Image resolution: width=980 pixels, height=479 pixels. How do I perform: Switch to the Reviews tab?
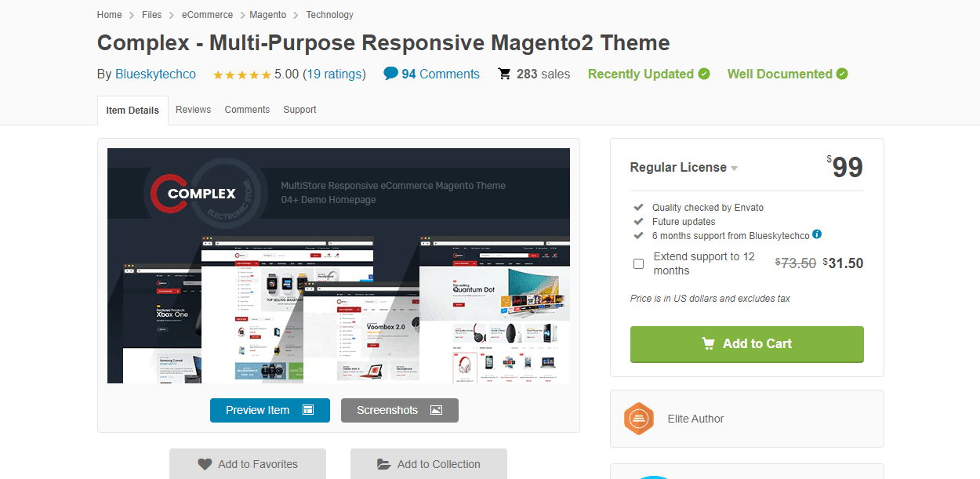click(x=193, y=110)
